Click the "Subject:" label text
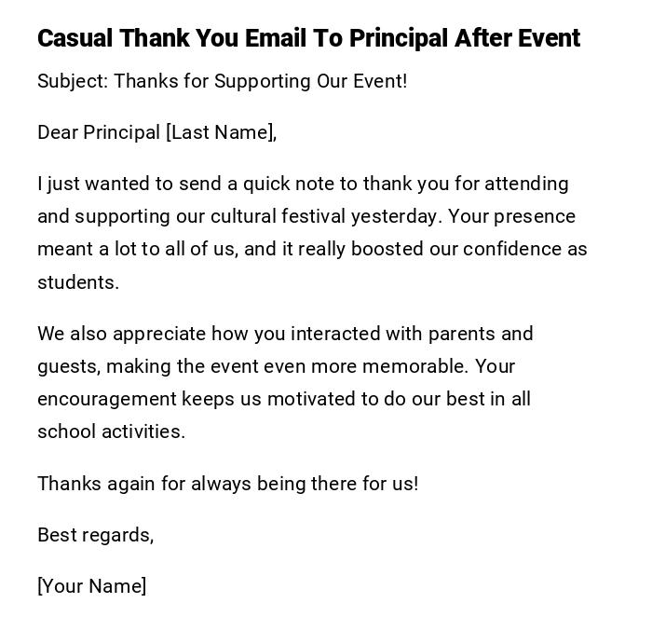 [73, 81]
